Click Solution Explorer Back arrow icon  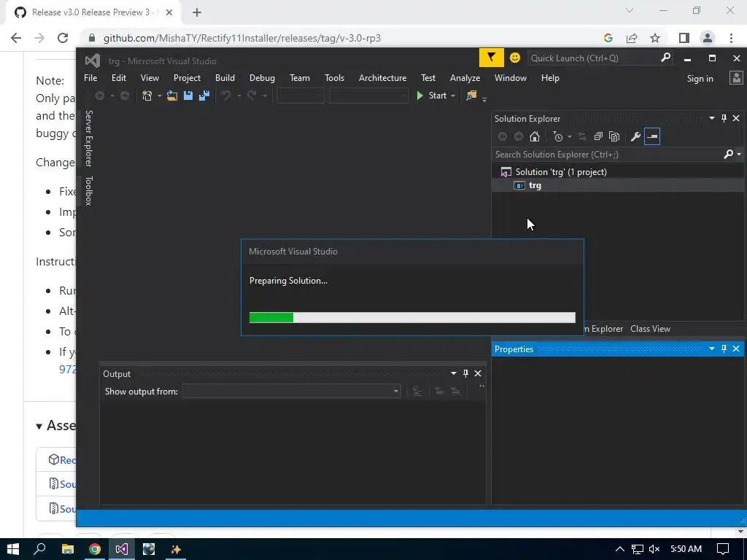coord(502,136)
